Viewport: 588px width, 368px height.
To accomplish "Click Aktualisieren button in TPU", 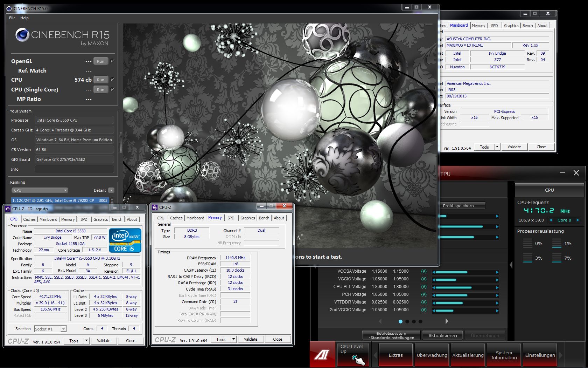I will point(443,335).
